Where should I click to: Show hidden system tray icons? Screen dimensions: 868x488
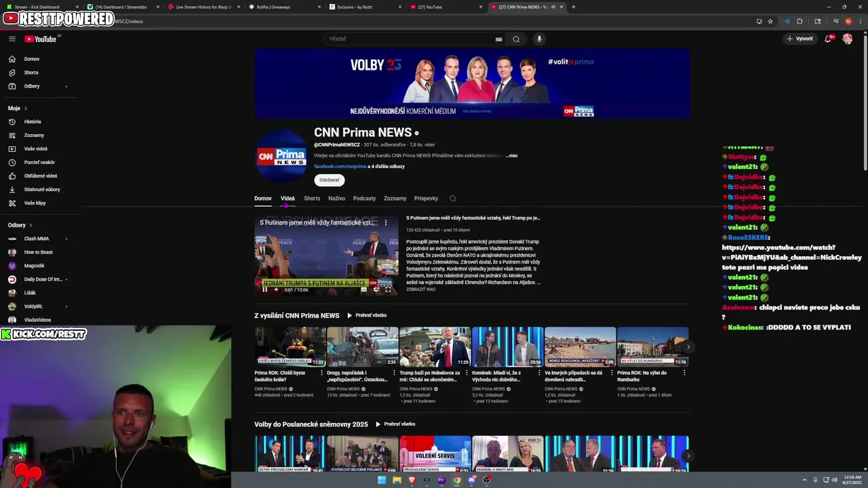point(805,480)
